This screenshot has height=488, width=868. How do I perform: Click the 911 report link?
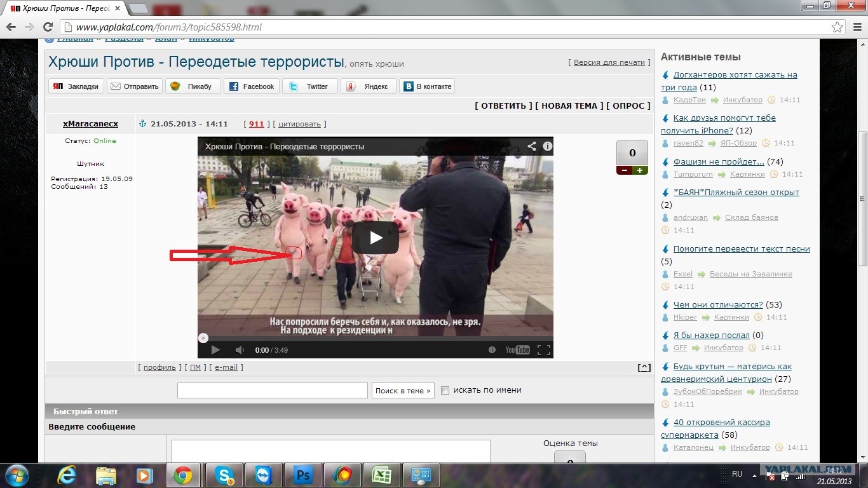(x=256, y=124)
